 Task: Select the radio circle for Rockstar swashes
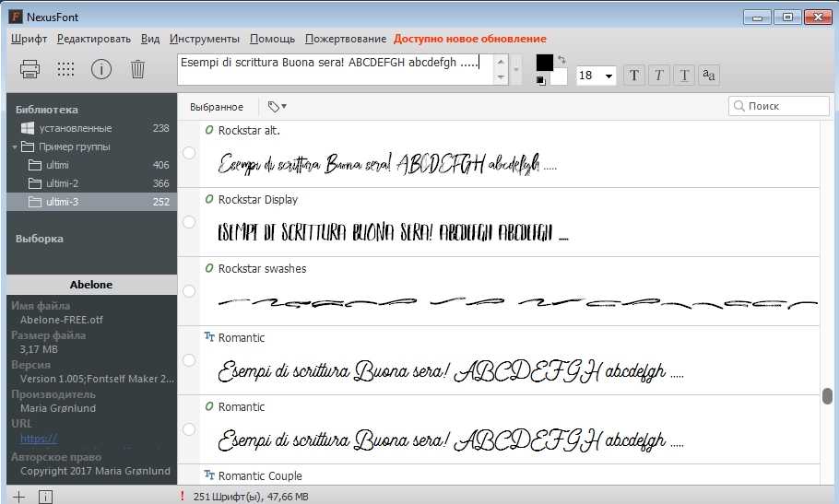(189, 291)
